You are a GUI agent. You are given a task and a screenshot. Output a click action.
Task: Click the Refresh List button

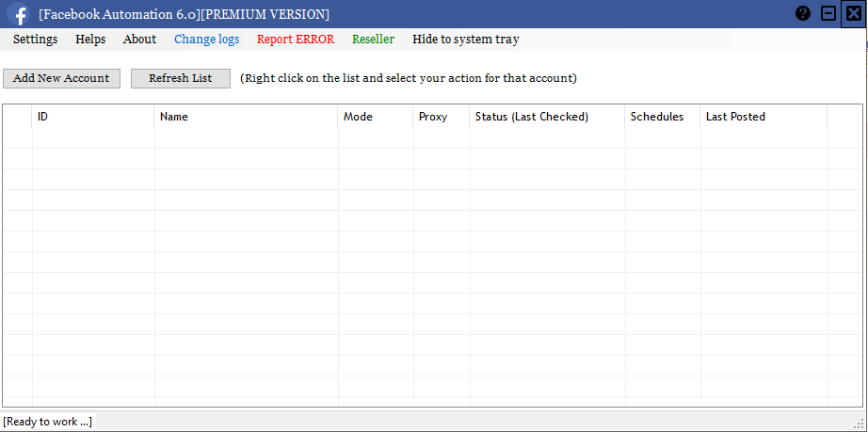181,78
